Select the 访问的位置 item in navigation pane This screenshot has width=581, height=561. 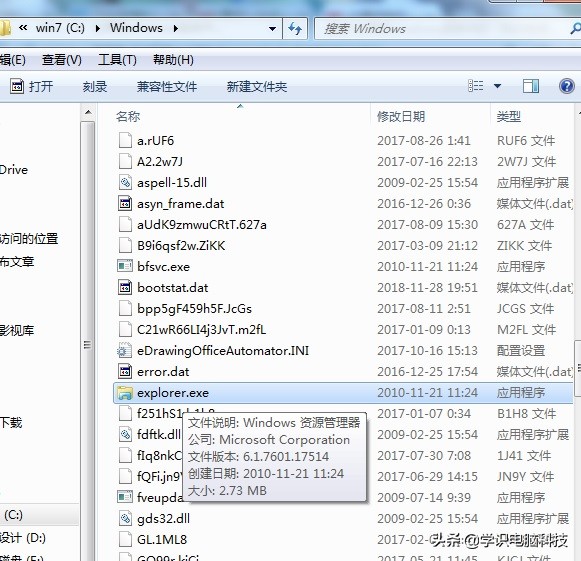pyautogui.click(x=29, y=239)
